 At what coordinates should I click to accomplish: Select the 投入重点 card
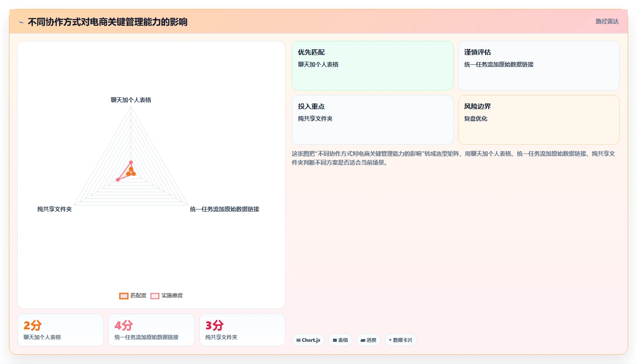tap(372, 120)
